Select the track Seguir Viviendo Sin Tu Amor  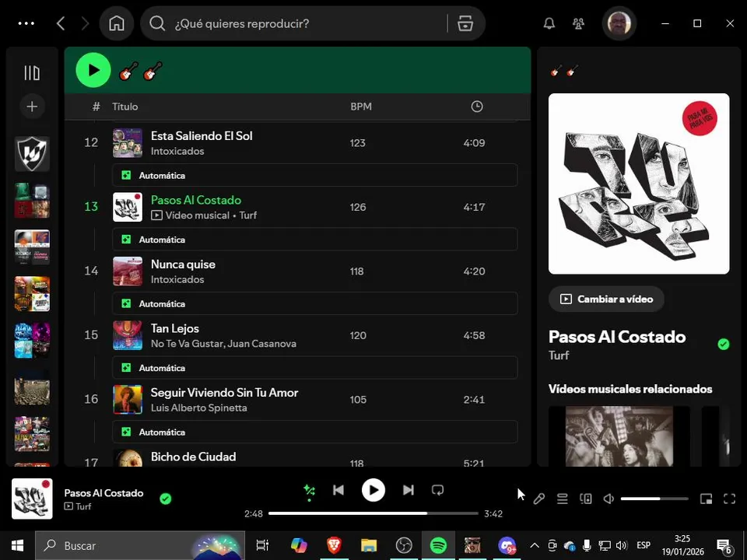pos(224,393)
